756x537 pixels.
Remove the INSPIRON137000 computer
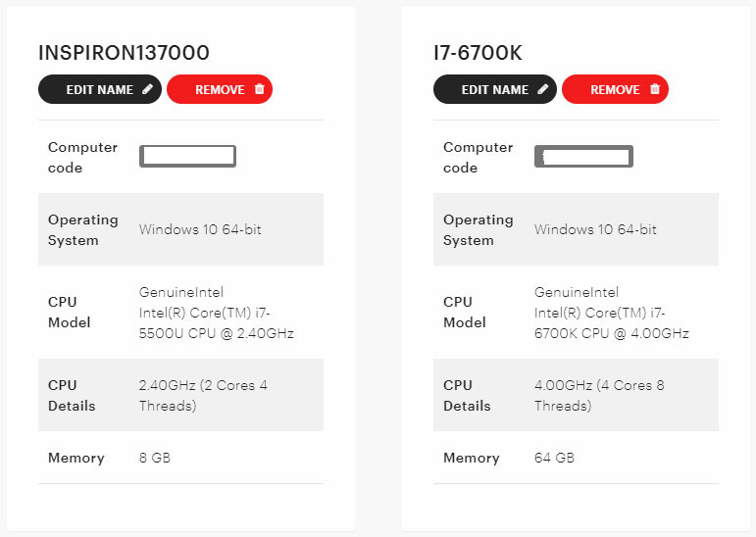coord(220,89)
